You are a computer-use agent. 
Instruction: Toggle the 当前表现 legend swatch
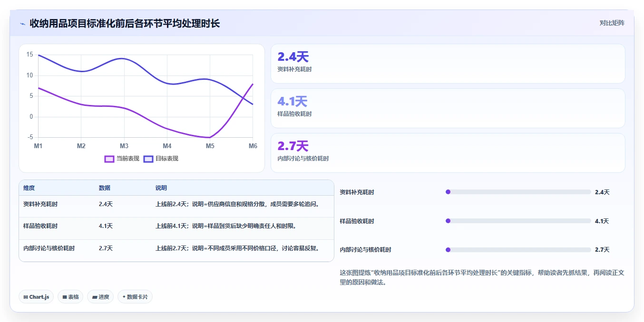click(109, 159)
